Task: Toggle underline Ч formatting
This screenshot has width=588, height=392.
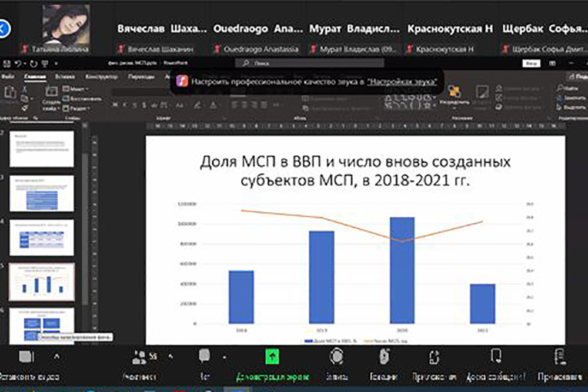Action: point(135,105)
